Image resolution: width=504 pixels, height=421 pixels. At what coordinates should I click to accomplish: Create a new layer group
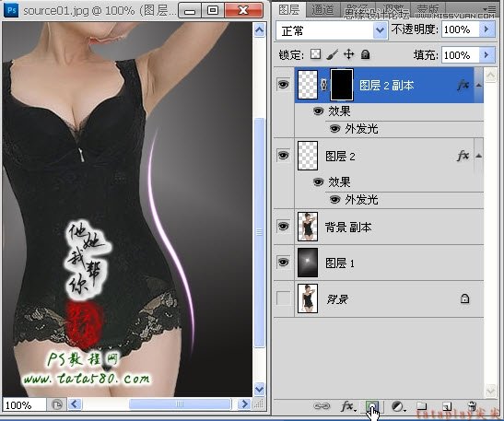pos(422,406)
